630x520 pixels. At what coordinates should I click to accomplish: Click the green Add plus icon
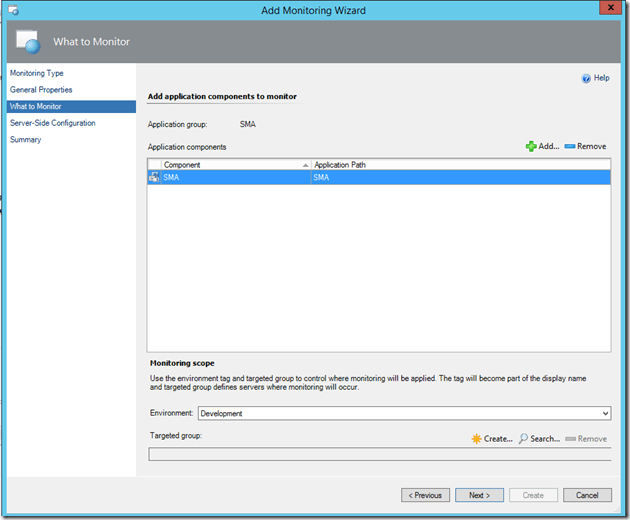tap(530, 146)
